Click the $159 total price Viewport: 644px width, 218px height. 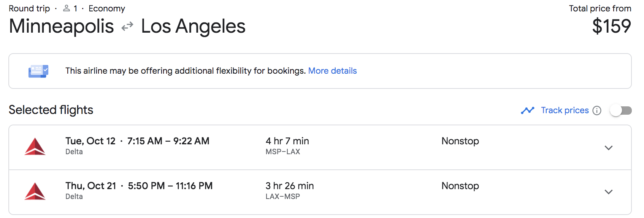612,26
